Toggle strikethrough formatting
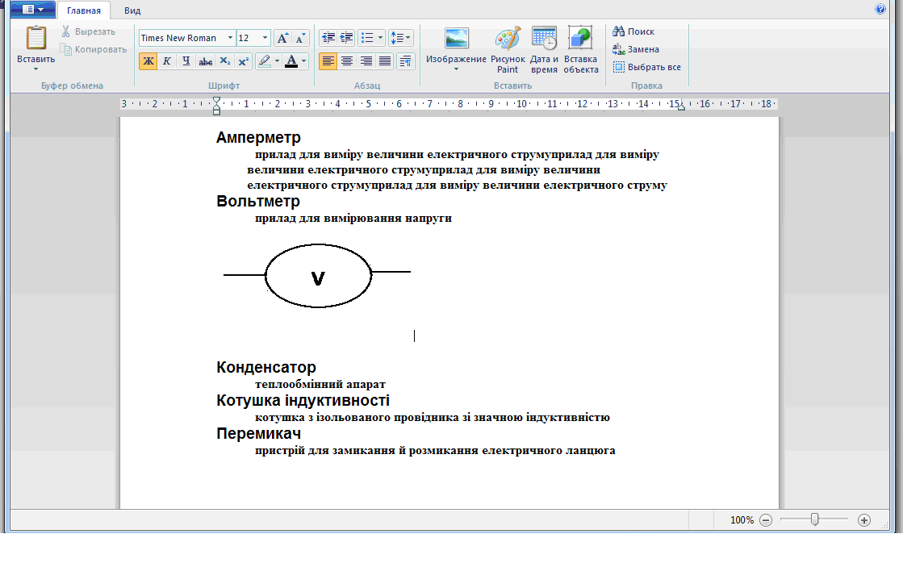 click(x=205, y=61)
